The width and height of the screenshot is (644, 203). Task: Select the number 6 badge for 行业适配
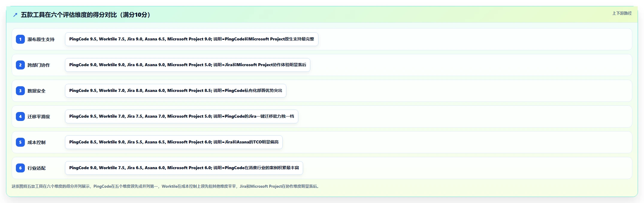(x=20, y=168)
